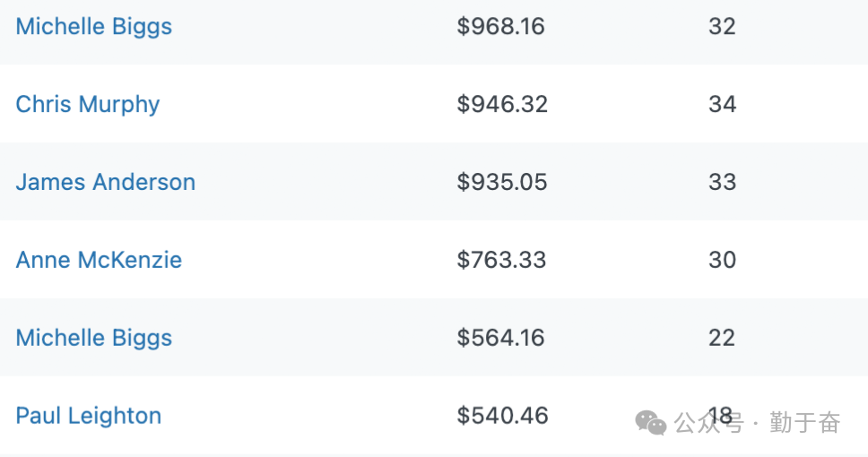Open Anne McKenzie's customer link
This screenshot has height=457, width=868.
99,260
